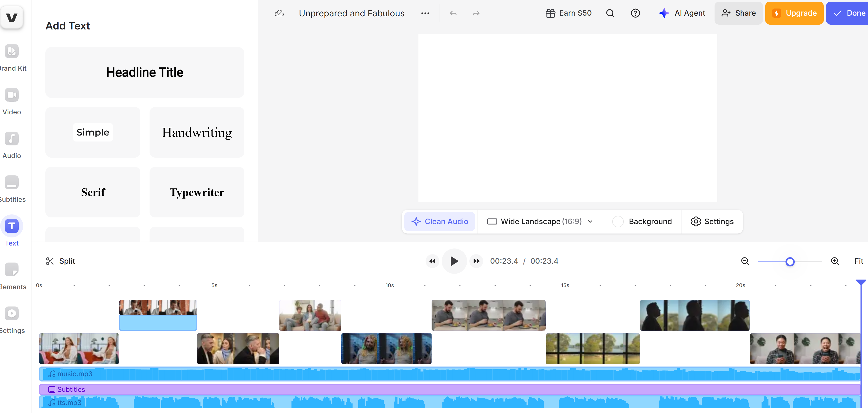Select the Video tool in the sidebar

tap(12, 101)
